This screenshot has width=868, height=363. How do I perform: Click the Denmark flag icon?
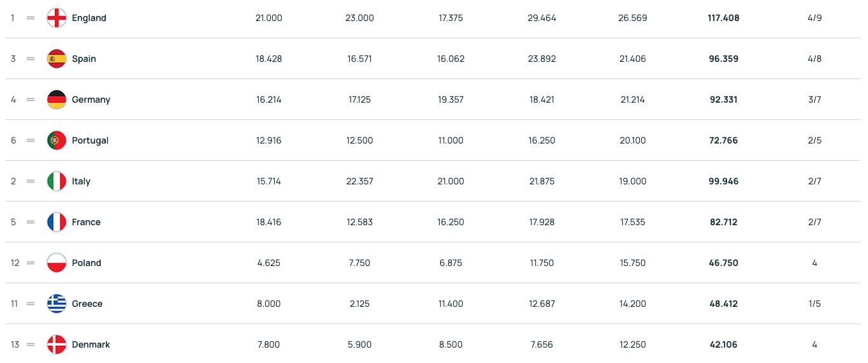pyautogui.click(x=57, y=344)
